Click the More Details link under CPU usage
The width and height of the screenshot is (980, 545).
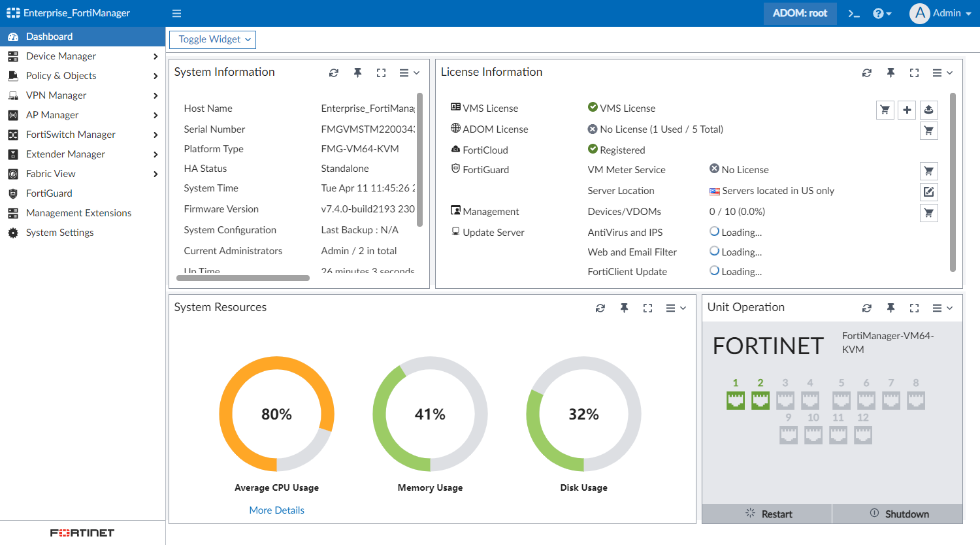coord(277,510)
